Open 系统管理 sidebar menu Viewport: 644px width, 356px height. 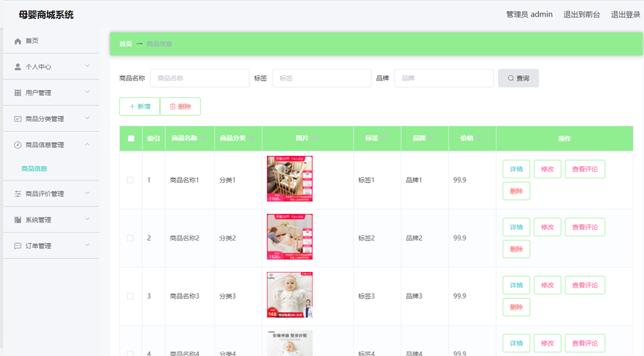point(51,220)
